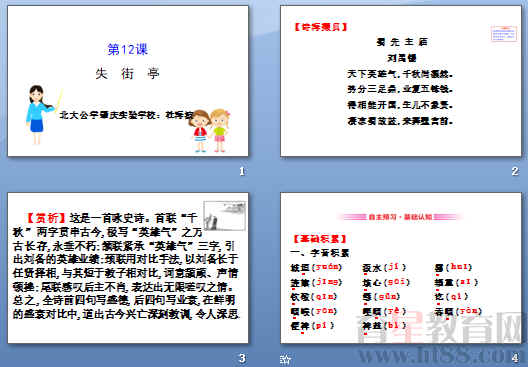Click the heading 失 街 亭 on slide 1
Viewport: 528px width, 367px height.
[x=127, y=73]
